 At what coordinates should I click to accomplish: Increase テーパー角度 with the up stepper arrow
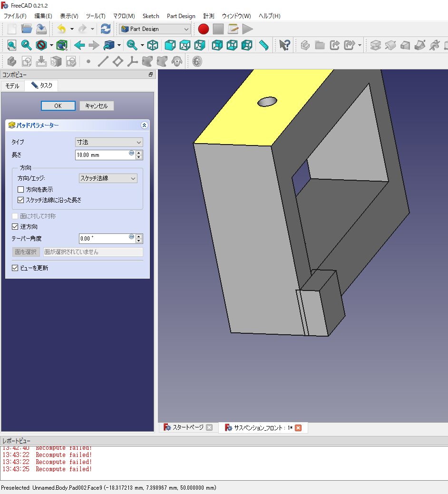click(x=139, y=236)
